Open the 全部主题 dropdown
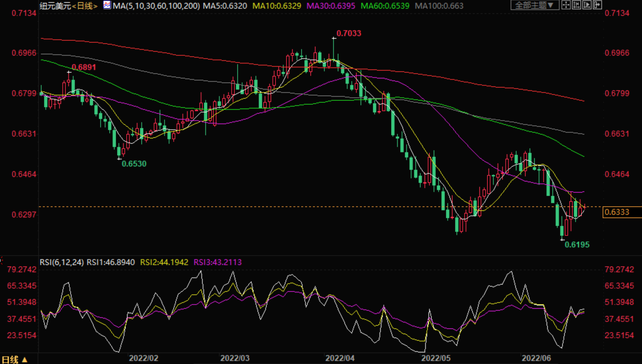The height and width of the screenshot is (364, 642). (534, 5)
